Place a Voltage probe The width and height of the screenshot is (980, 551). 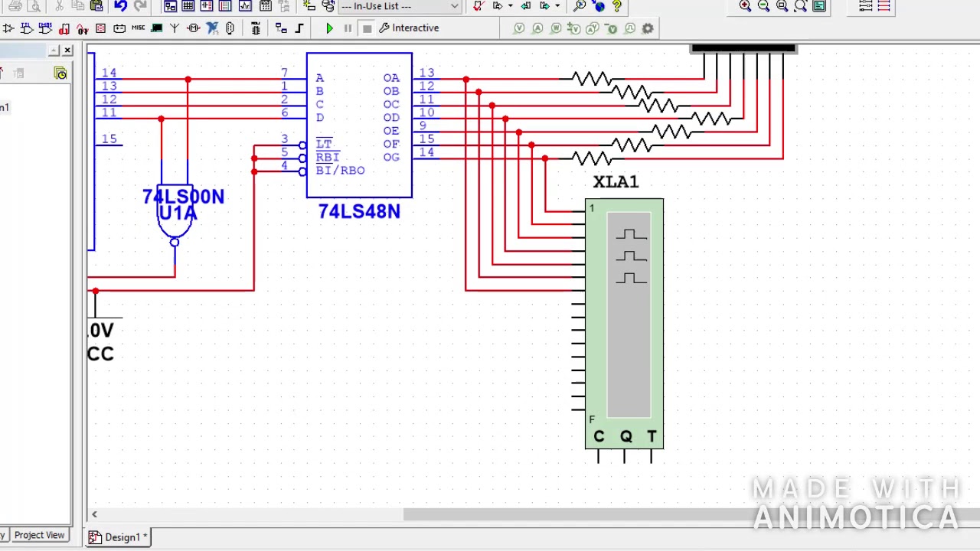tap(519, 28)
